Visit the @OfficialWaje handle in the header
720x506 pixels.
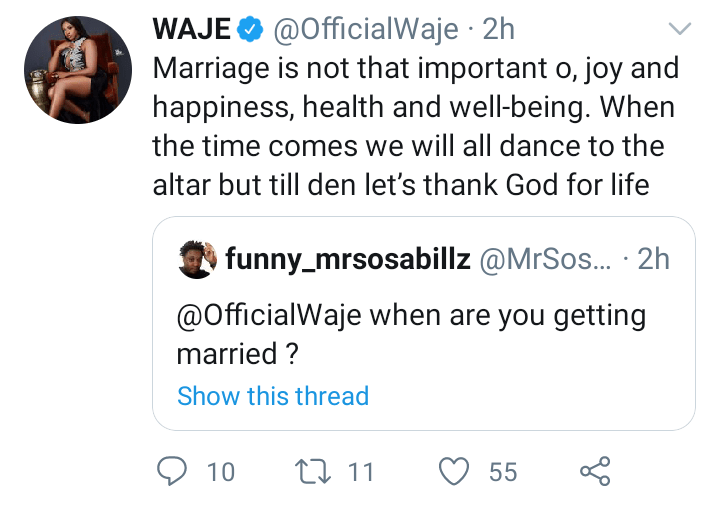point(364,30)
